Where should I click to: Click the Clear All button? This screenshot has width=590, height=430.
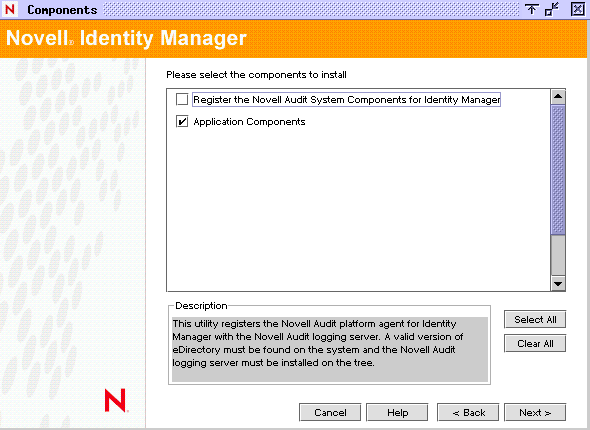pos(535,343)
